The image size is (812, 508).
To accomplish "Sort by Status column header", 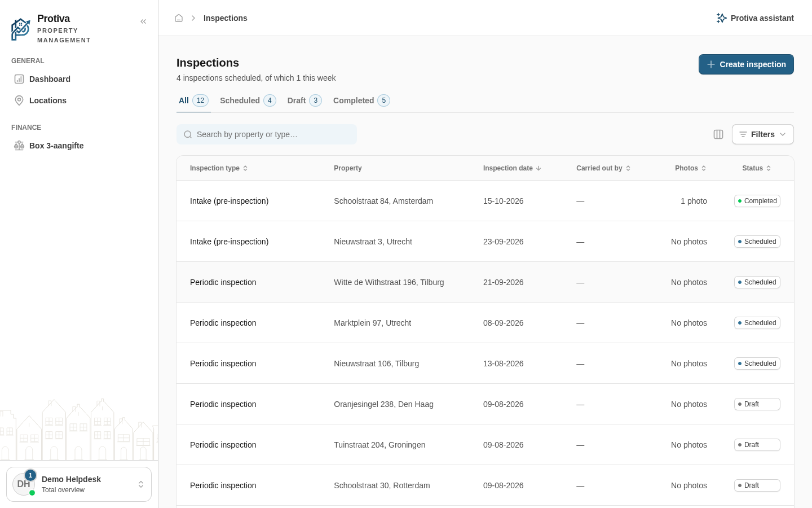I will [757, 168].
